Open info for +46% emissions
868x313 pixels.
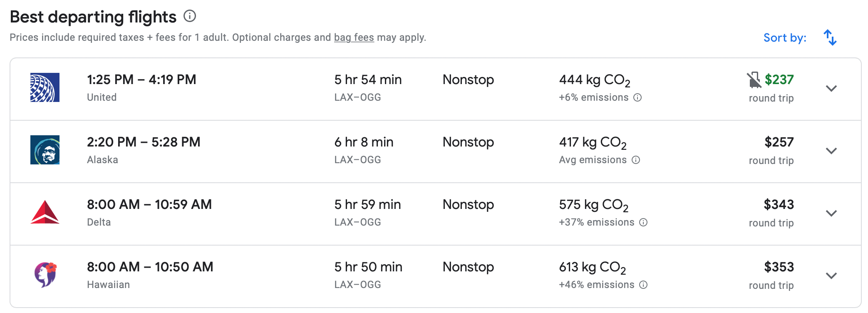(x=643, y=285)
